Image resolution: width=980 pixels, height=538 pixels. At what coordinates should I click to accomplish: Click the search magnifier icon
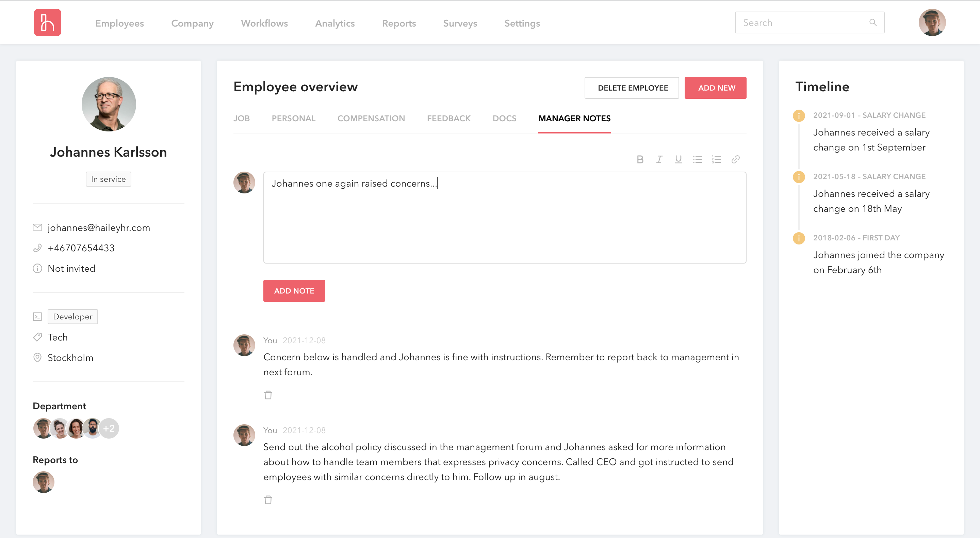(x=873, y=22)
